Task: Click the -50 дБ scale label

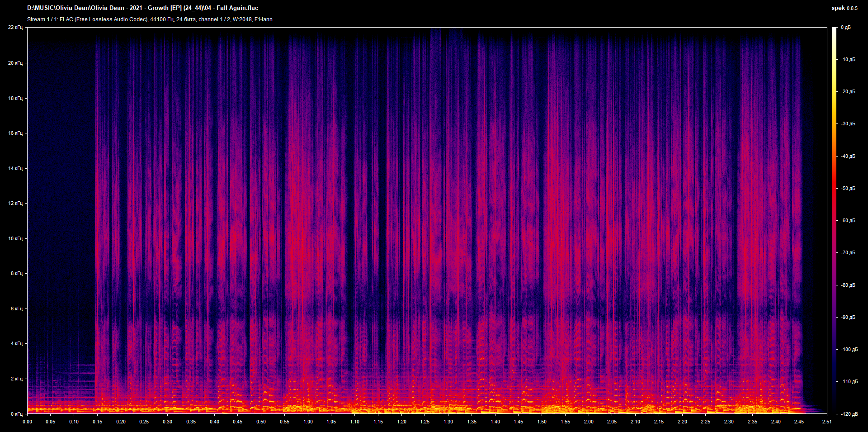Action: click(x=848, y=189)
